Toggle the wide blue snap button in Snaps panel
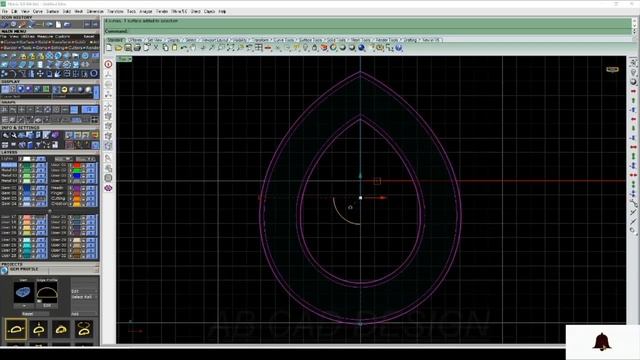Viewport: 640px width, 360px height. [x=89, y=109]
